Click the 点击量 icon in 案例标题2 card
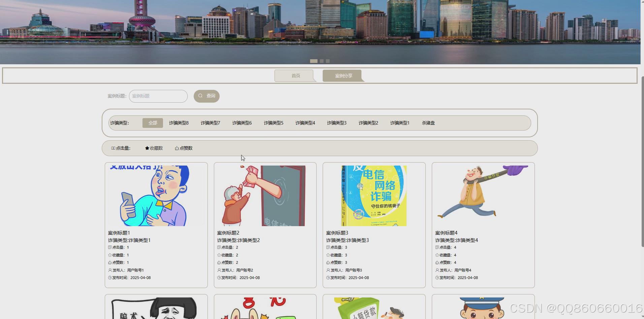 219,247
